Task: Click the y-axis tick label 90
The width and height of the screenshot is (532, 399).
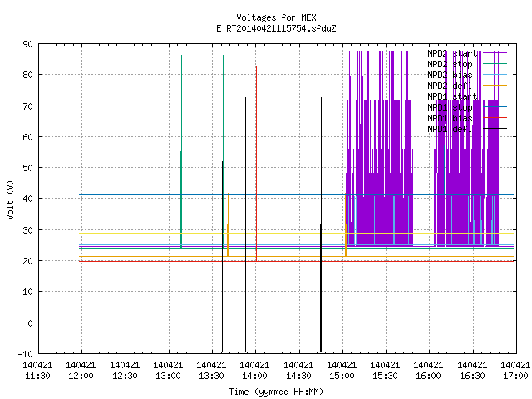Action: pos(27,44)
